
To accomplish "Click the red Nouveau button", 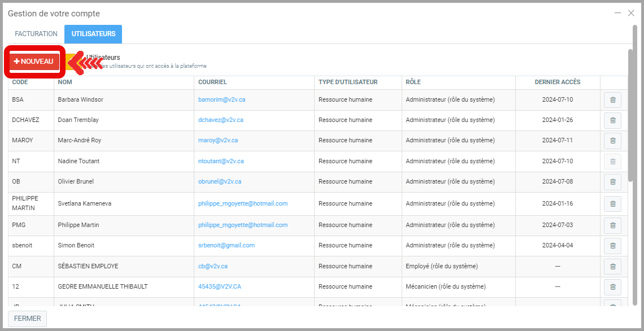I will [x=34, y=62].
